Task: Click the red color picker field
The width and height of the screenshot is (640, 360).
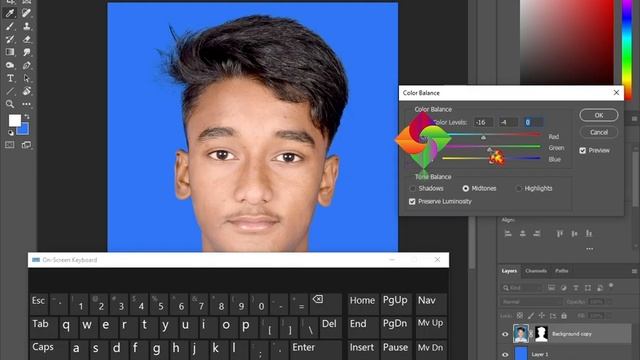Action: [x=567, y=42]
